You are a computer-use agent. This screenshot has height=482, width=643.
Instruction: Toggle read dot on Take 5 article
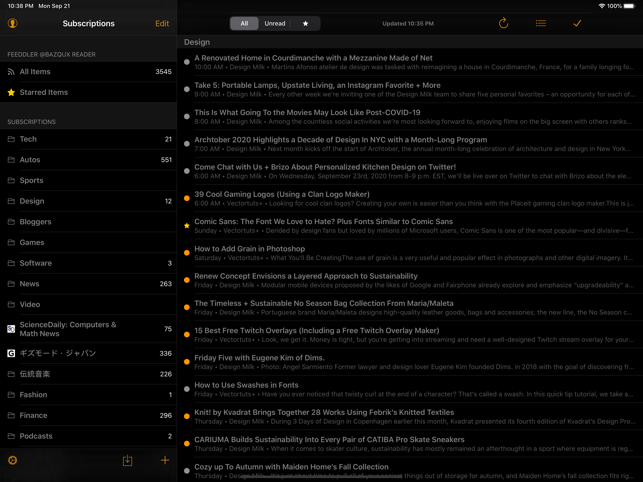[187, 89]
